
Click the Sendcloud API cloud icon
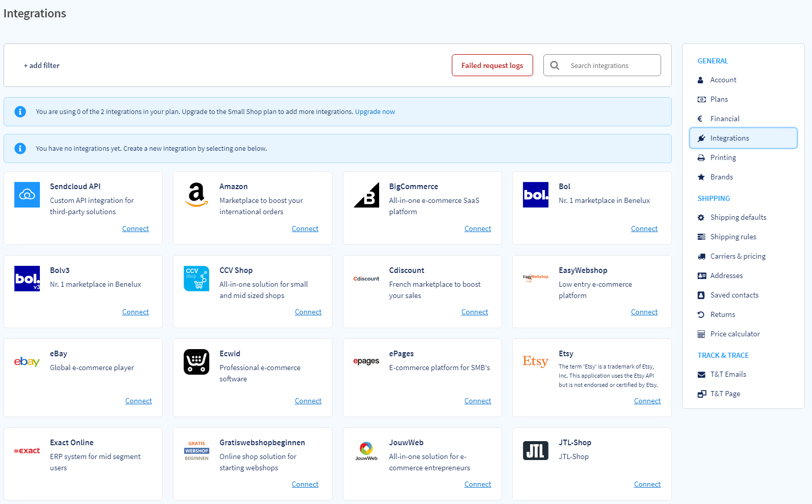[27, 195]
